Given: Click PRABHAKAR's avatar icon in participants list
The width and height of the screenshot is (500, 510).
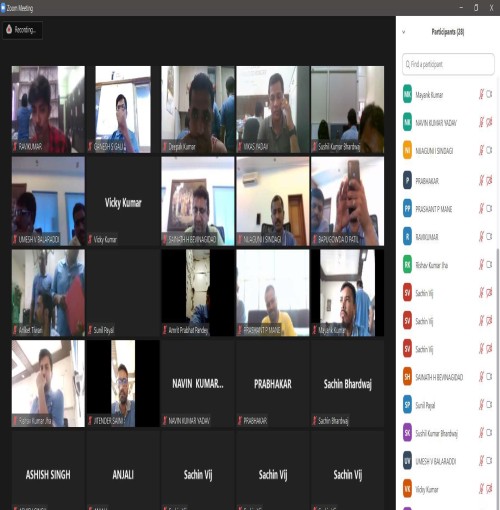Looking at the screenshot, I should pos(407,181).
